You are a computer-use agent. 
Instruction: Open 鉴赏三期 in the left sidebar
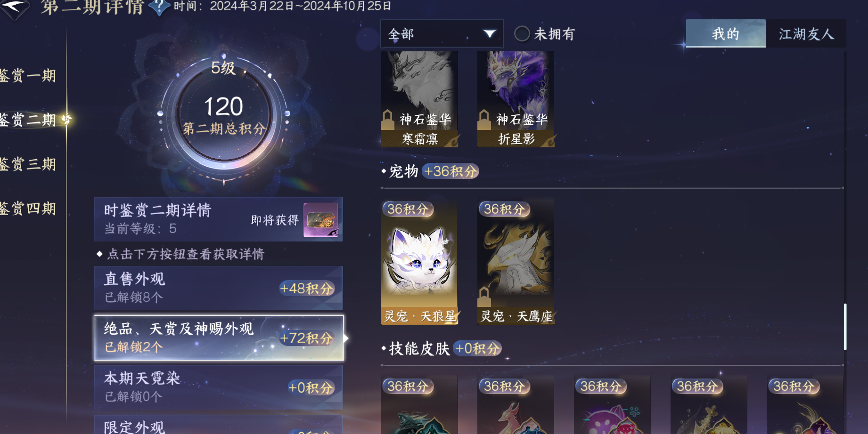[x=28, y=164]
